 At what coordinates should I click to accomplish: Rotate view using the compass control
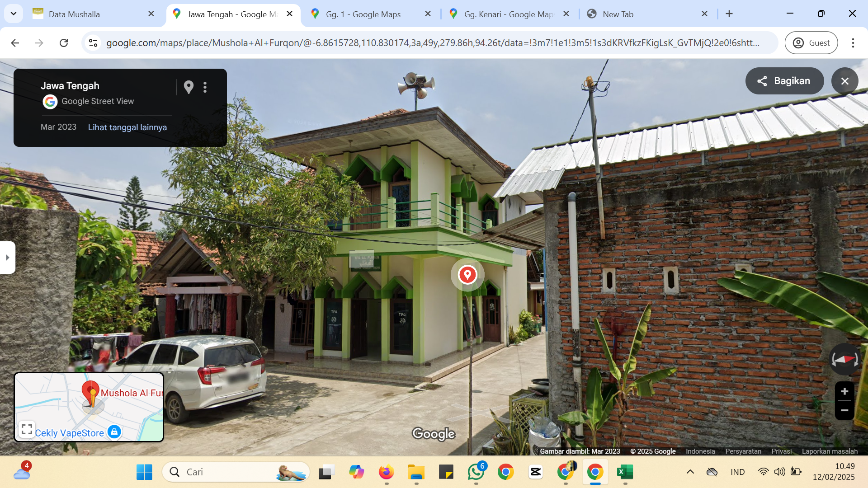point(844,360)
